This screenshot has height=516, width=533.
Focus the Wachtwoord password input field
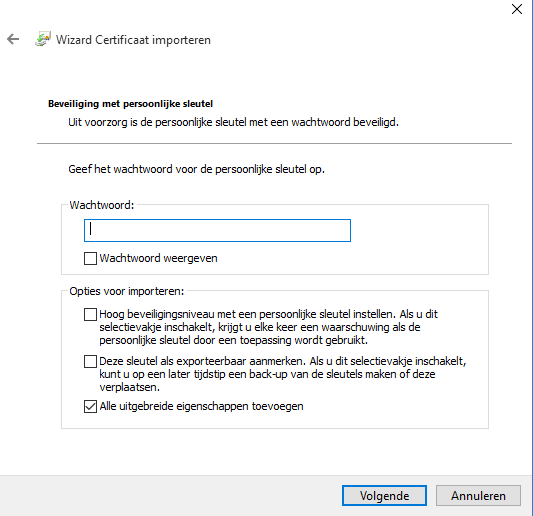point(217,230)
